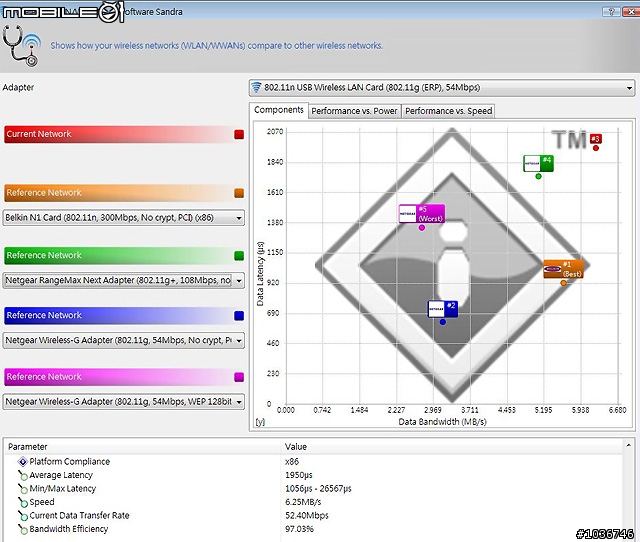Click the green Reference Network header bar
Viewport: 640px width, 542px height.
(x=124, y=255)
